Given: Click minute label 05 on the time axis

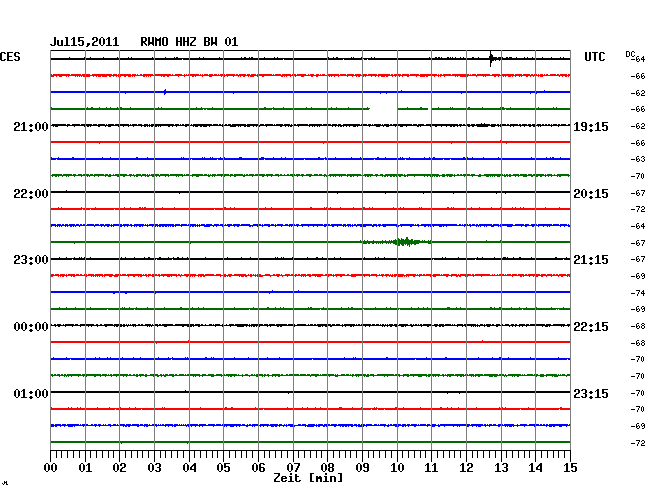Looking at the screenshot, I should 223,468.
